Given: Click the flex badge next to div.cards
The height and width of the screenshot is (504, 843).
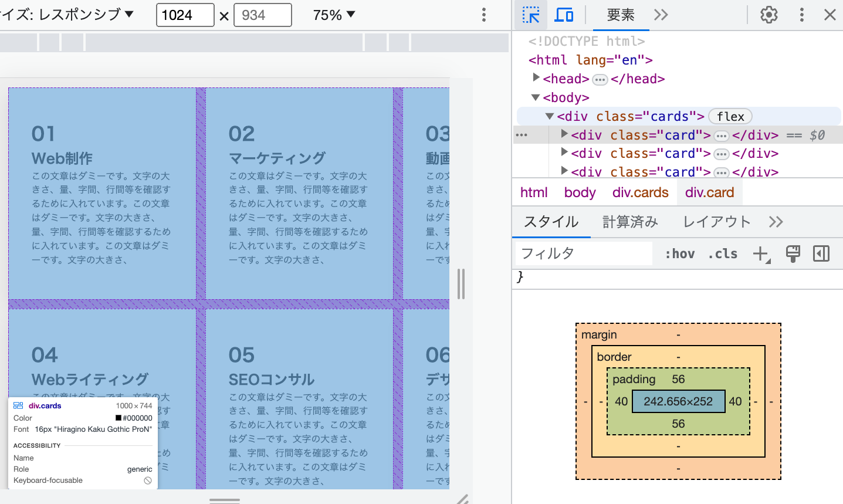Looking at the screenshot, I should pyautogui.click(x=730, y=116).
